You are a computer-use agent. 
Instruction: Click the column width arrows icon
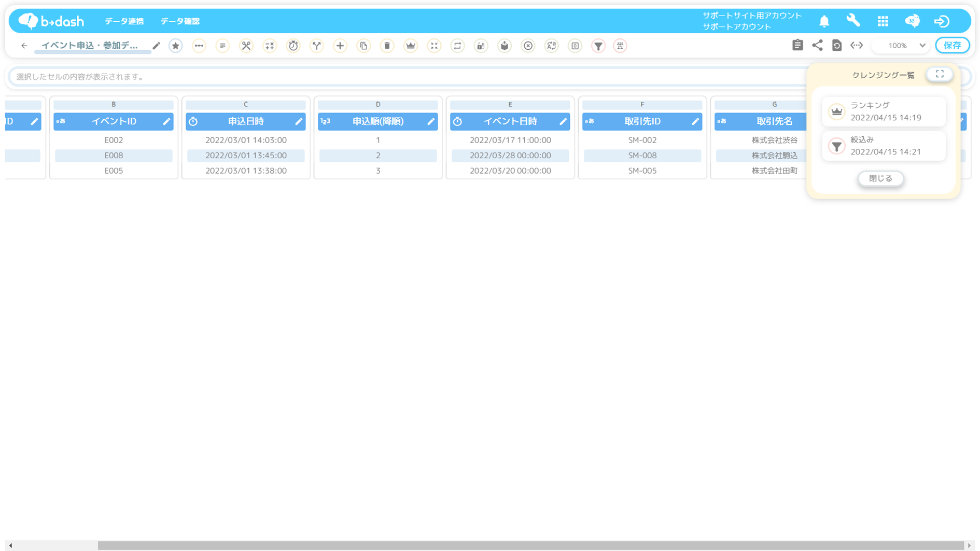(x=857, y=45)
